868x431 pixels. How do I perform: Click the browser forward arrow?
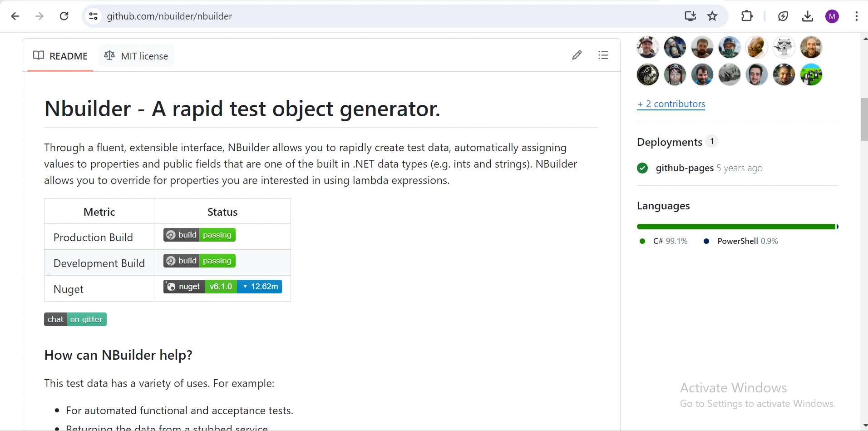[39, 16]
